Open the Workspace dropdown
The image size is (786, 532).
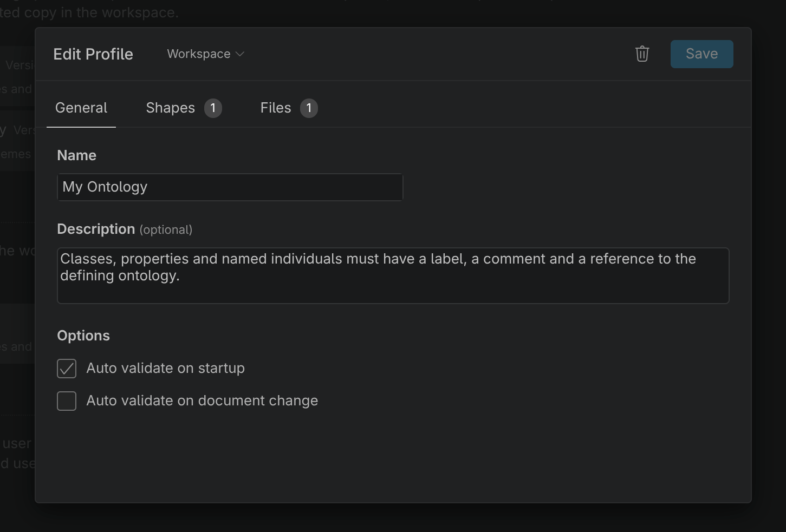pos(206,54)
